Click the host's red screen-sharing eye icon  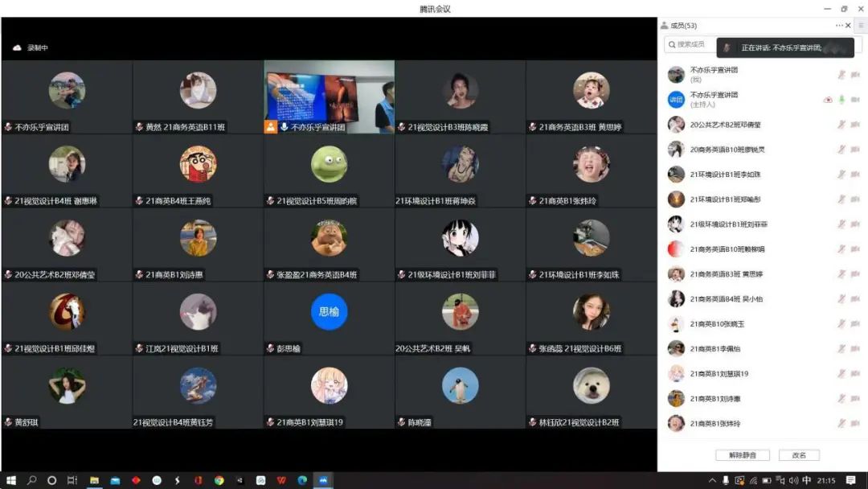point(828,100)
